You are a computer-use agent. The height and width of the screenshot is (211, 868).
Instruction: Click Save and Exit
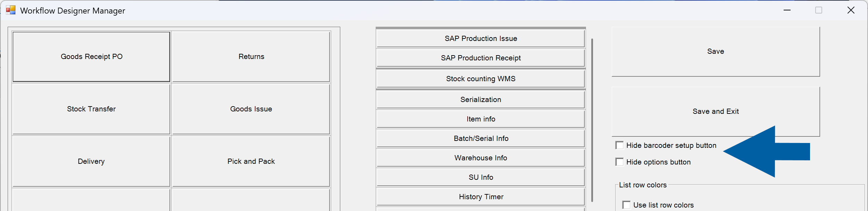pyautogui.click(x=716, y=111)
